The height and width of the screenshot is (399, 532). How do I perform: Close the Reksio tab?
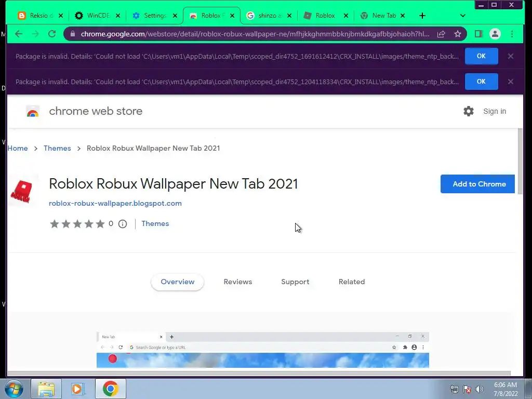point(61,16)
